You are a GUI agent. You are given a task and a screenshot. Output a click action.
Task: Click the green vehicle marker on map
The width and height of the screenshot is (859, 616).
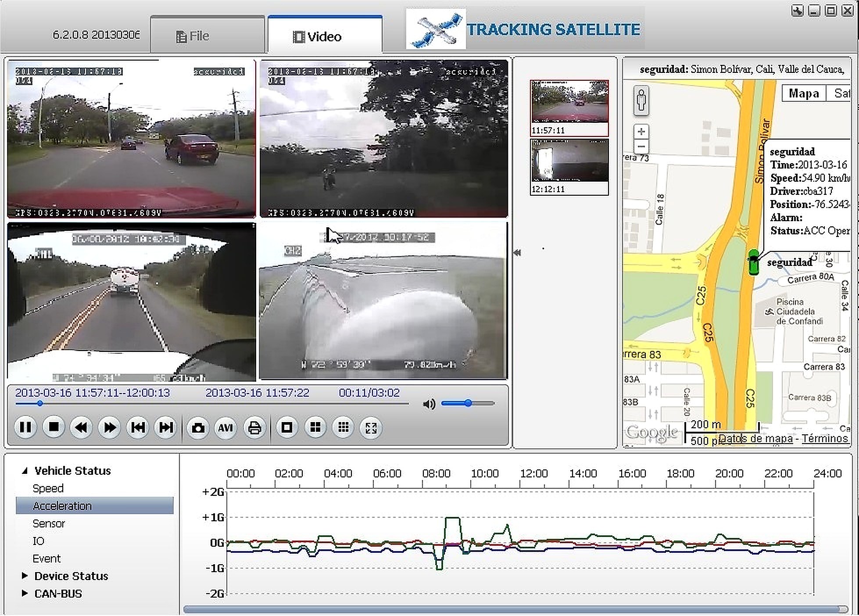coord(754,262)
